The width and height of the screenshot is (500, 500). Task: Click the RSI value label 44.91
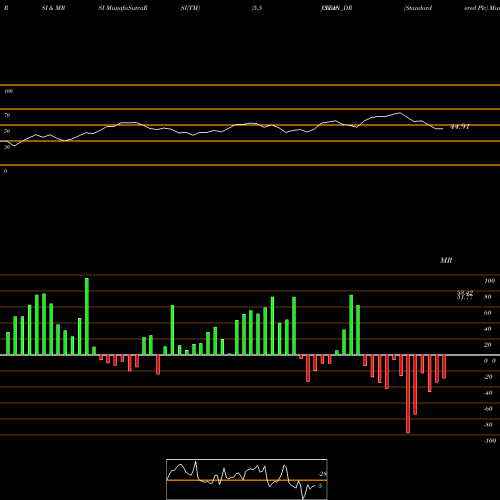[460, 127]
